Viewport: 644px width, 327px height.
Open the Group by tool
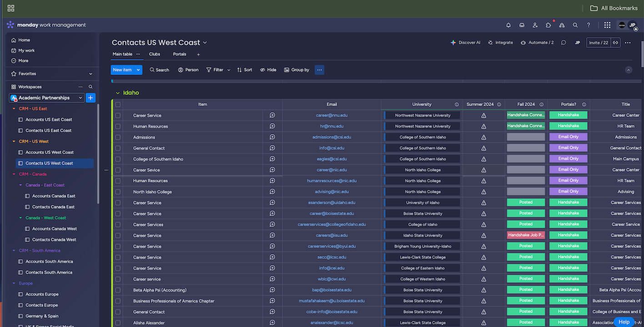tap(297, 70)
